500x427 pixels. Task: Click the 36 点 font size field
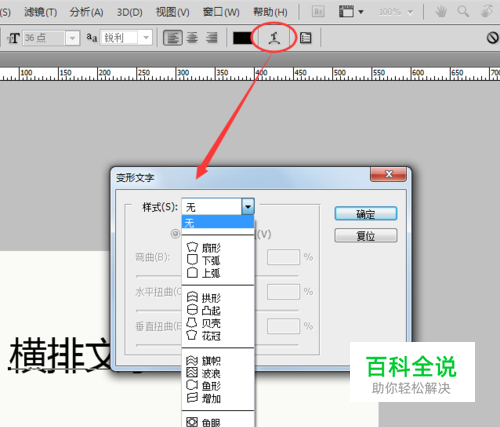(44, 38)
